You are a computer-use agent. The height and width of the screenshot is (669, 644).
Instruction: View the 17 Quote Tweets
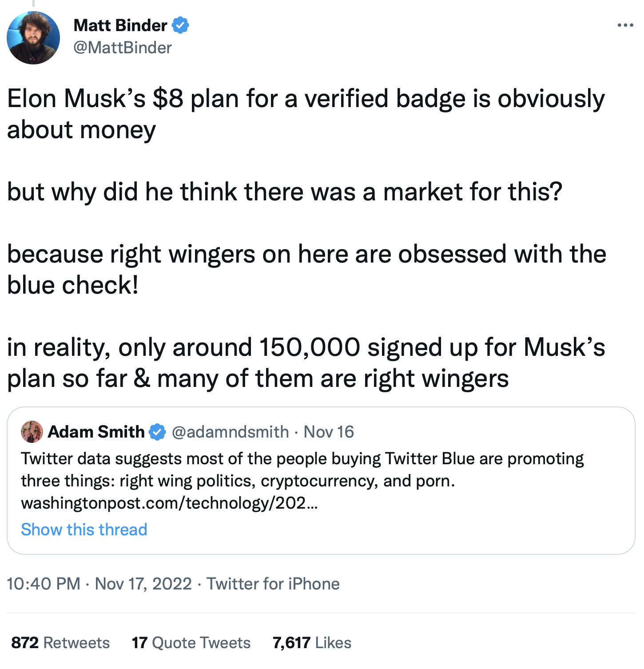191,643
